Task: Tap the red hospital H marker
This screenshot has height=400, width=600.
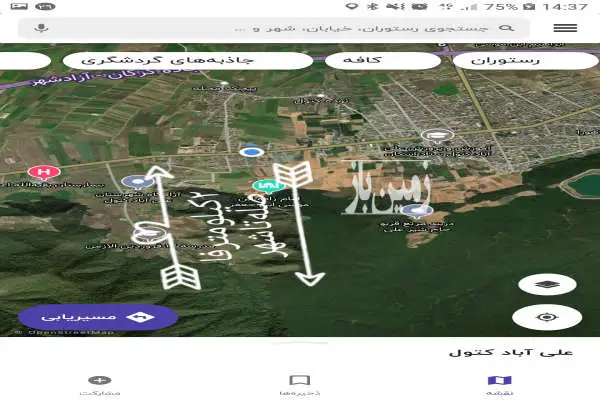Action: pyautogui.click(x=44, y=173)
